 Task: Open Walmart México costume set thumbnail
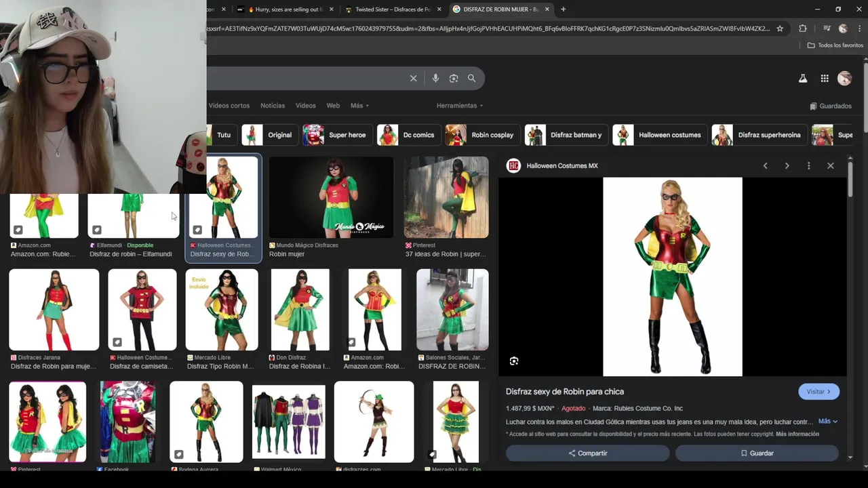[289, 422]
